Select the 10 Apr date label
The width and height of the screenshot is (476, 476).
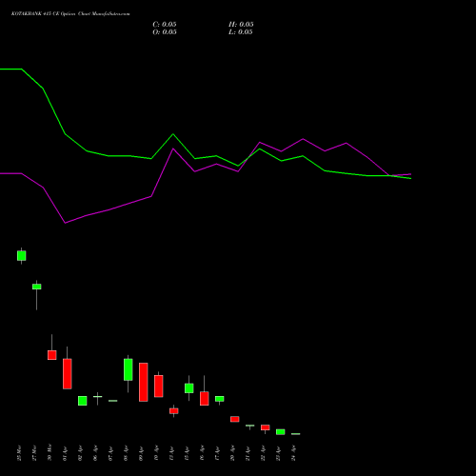156,453
